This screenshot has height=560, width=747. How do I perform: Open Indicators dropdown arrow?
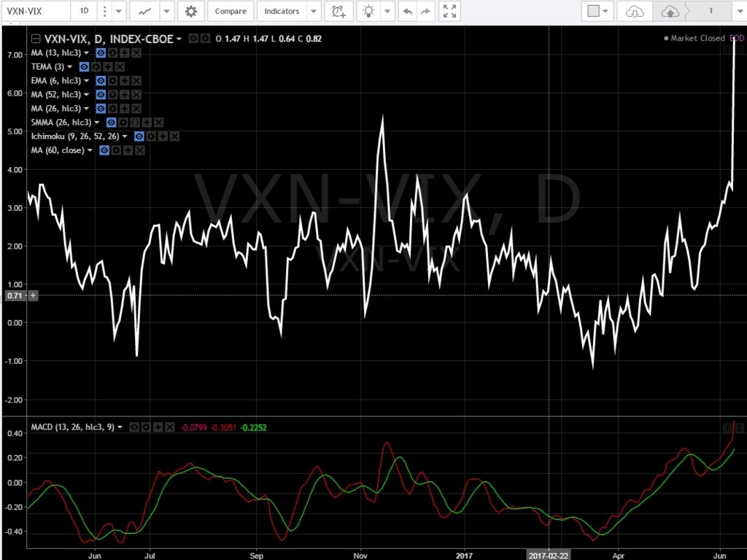pos(314,11)
